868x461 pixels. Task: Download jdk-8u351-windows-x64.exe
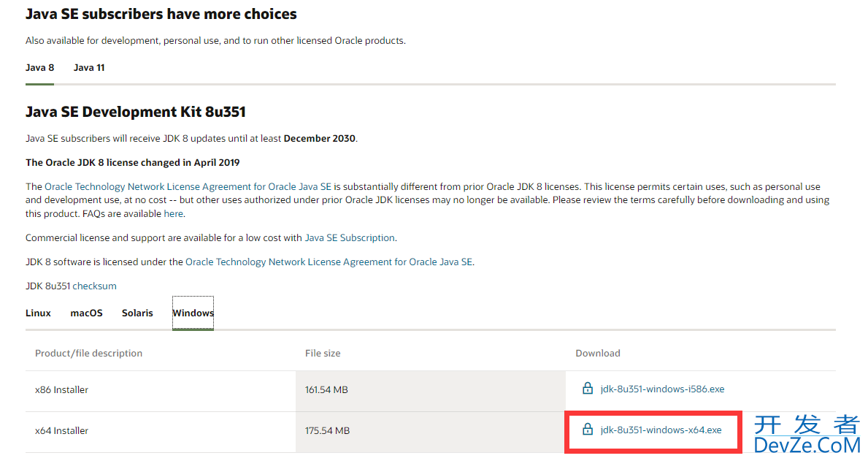pyautogui.click(x=661, y=430)
